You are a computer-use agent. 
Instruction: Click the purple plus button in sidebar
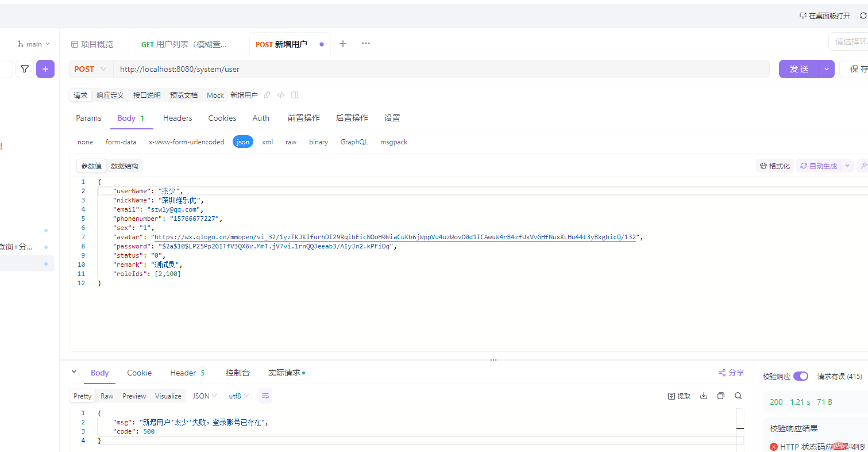(45, 69)
